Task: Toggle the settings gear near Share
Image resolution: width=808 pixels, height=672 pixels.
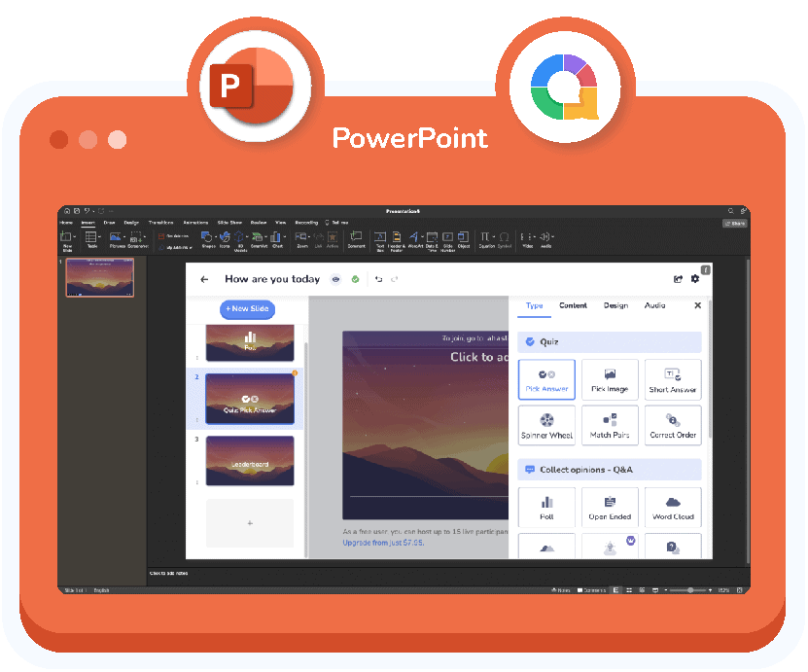Action: coord(694,279)
